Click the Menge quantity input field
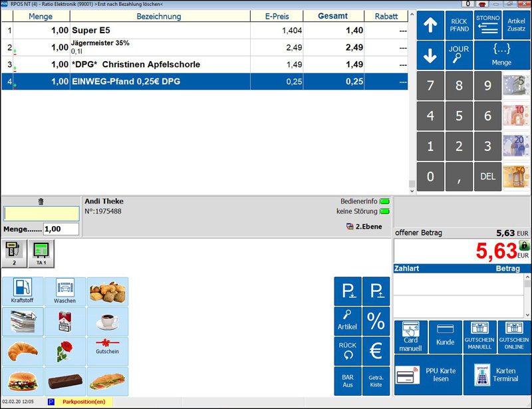The height and width of the screenshot is (409, 532). [61, 229]
